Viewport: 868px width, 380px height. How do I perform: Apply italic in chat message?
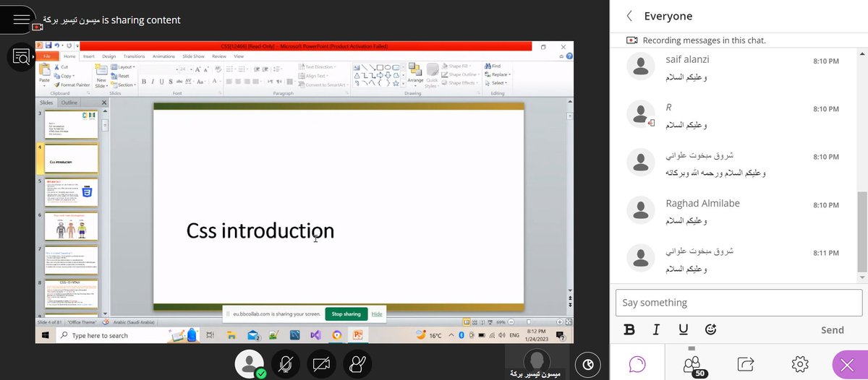656,329
